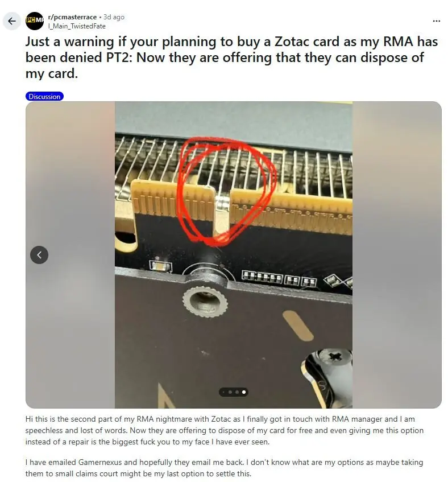Click the Phillips screw in the photo corner
The height and width of the screenshot is (482, 448).
click(334, 357)
